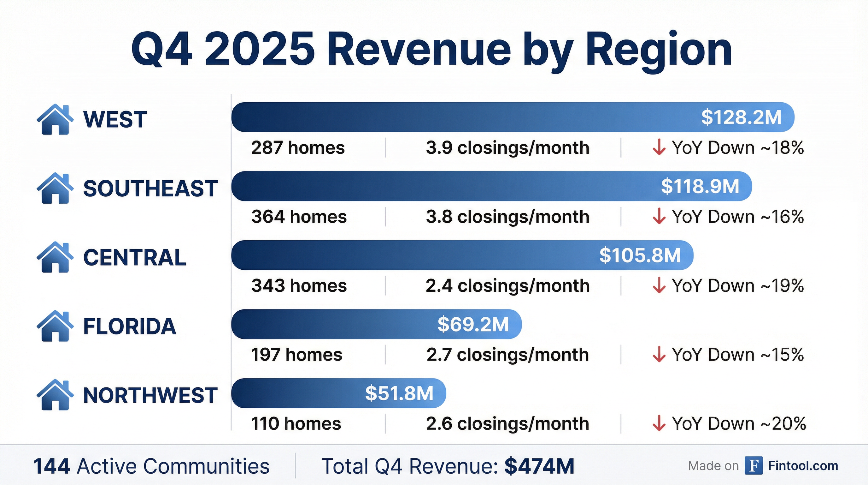Viewport: 868px width, 485px height.
Task: Click the $51.8M Northwest revenue bar
Action: tap(338, 393)
